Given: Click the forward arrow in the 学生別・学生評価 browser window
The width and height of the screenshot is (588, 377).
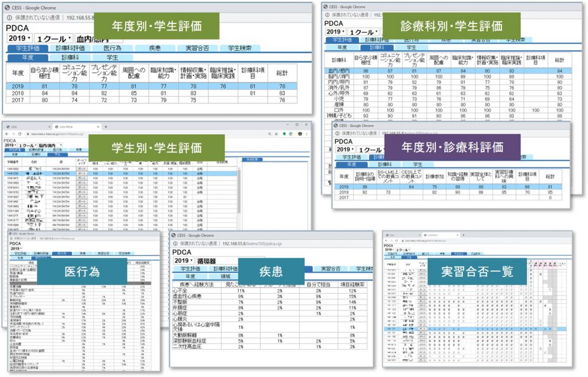Looking at the screenshot, I should coord(13,134).
